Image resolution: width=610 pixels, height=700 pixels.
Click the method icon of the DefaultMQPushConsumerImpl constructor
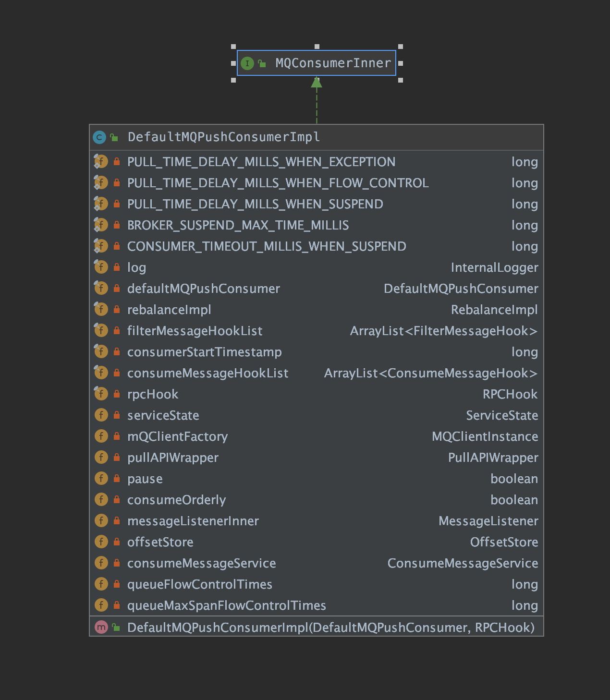tap(101, 627)
